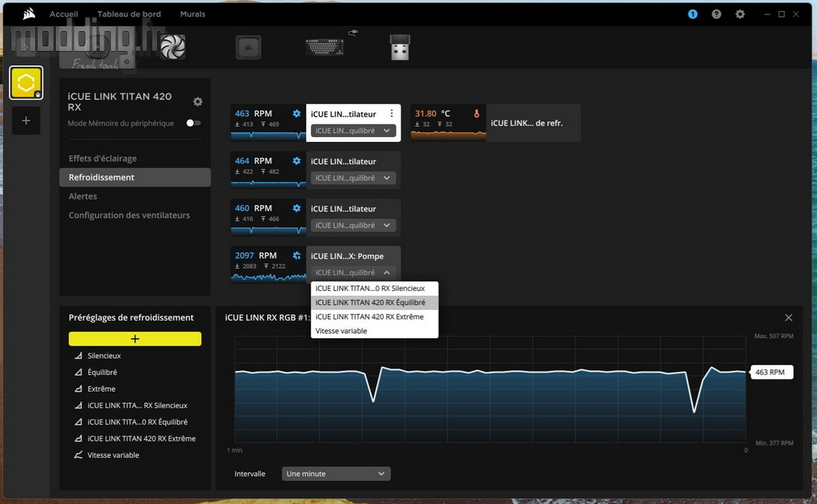
Task: Click the Corsair sails logo
Action: (x=30, y=14)
